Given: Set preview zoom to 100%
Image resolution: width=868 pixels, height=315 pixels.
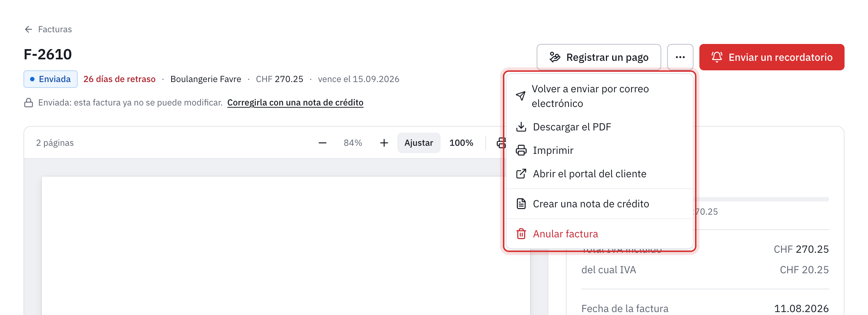Looking at the screenshot, I should click(461, 143).
